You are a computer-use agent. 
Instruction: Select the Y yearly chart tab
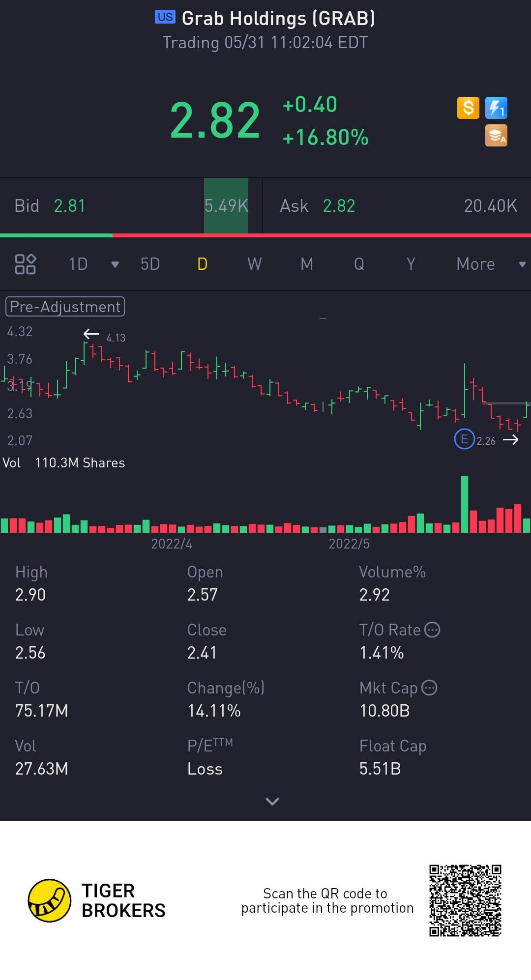411,264
